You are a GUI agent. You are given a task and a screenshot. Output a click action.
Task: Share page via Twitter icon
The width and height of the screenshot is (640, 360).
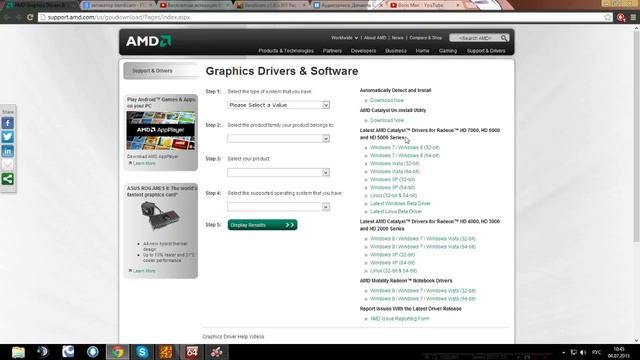click(7, 137)
